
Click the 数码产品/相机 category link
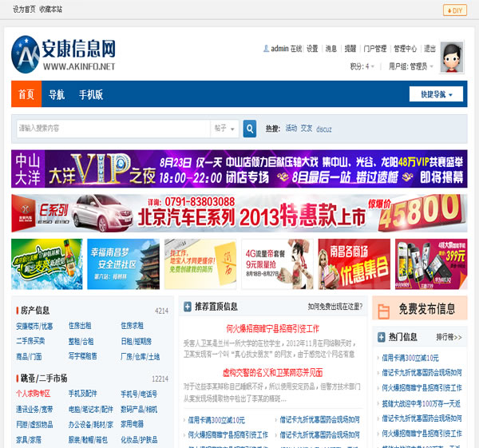tap(139, 409)
